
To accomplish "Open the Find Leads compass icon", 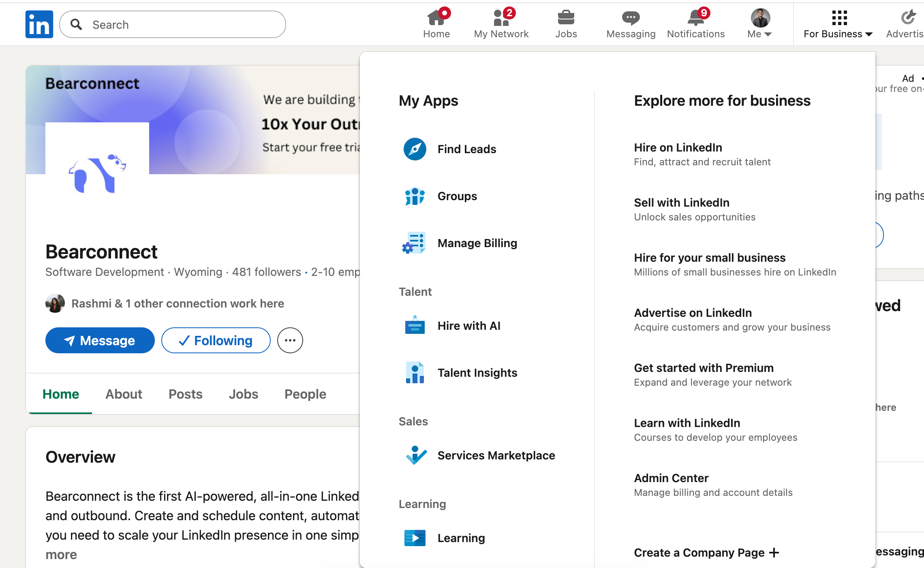I will 415,149.
